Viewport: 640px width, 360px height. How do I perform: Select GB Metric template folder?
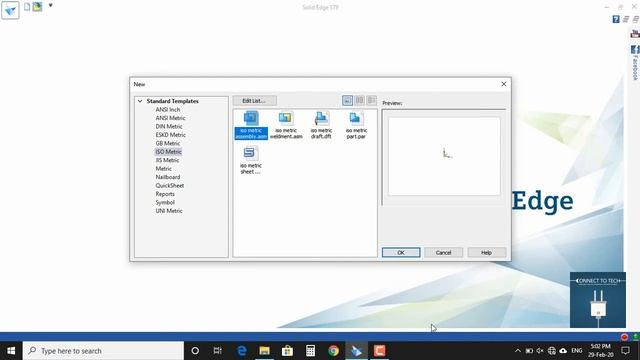167,143
